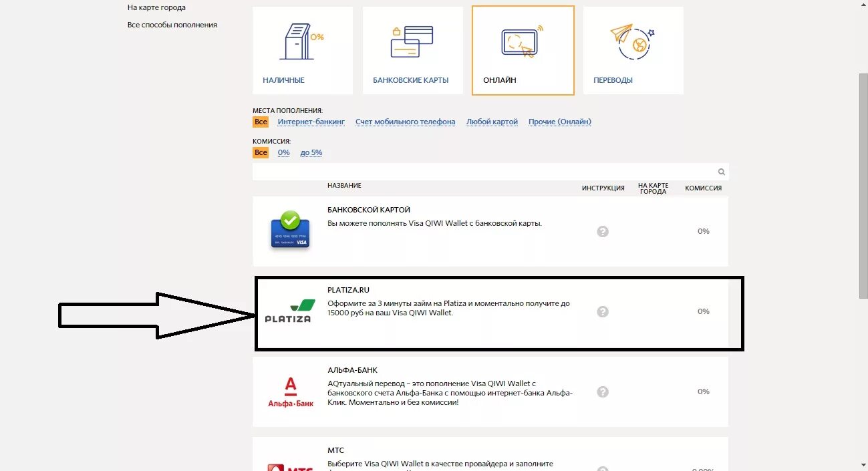Filter commission by до 5%
Image resolution: width=868 pixels, height=471 pixels.
pos(311,152)
